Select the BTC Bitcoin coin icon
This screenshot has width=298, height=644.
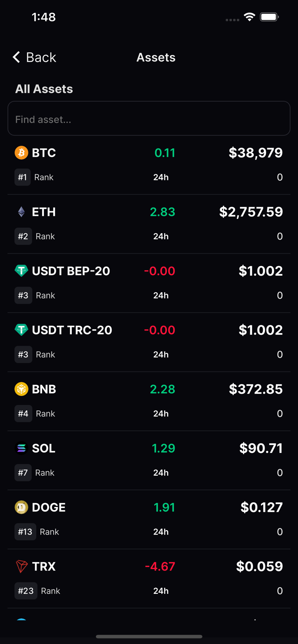point(22,153)
